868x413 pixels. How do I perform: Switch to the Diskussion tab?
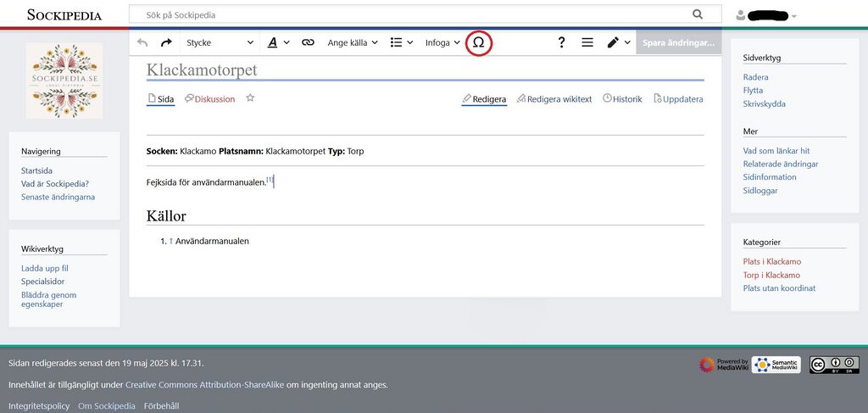pyautogui.click(x=209, y=99)
